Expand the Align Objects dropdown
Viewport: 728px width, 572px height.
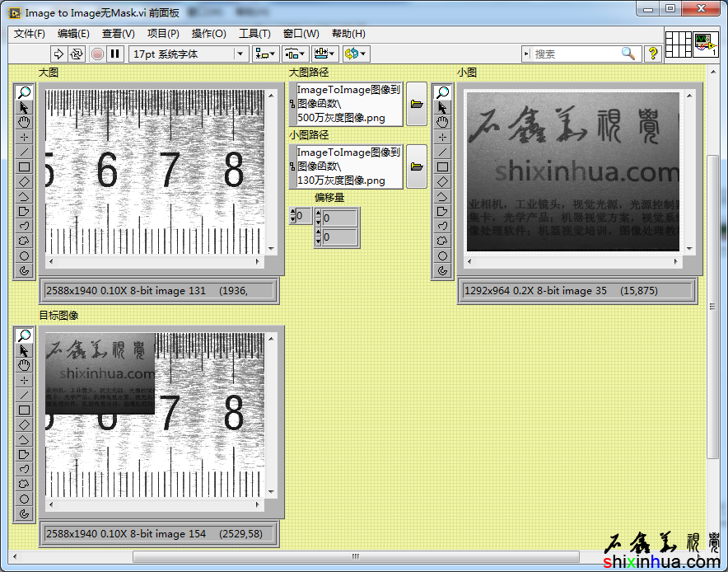tap(265, 54)
